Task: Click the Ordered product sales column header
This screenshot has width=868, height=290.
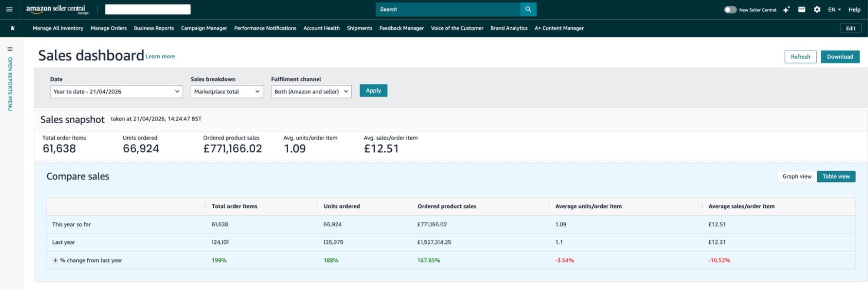Action: coord(447,207)
